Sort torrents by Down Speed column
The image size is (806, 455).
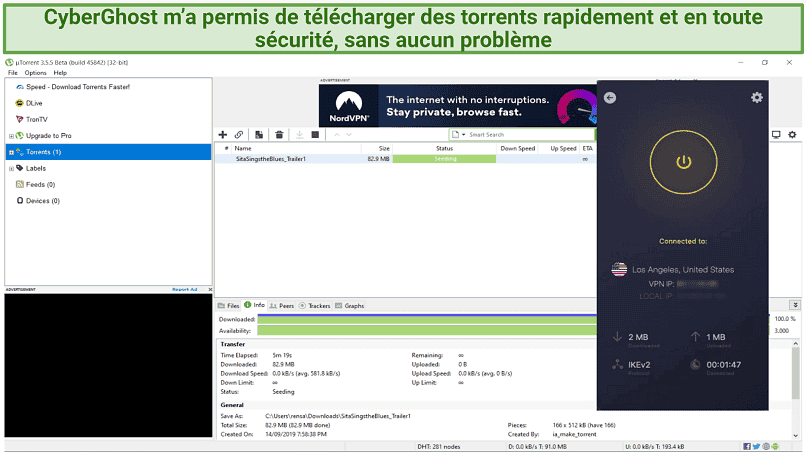[x=518, y=148]
